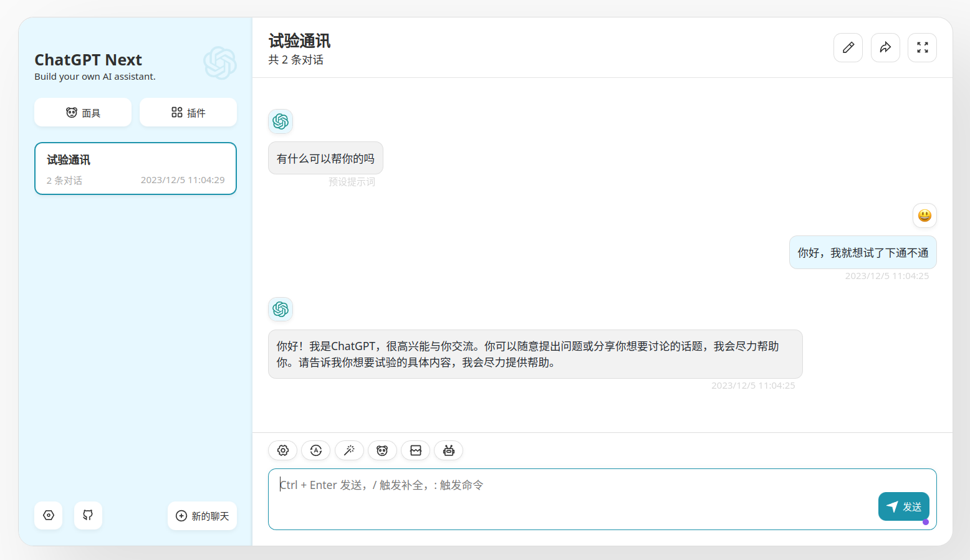Click the ChatGPT avatar above the first message
Image resolution: width=970 pixels, height=560 pixels.
click(x=281, y=121)
